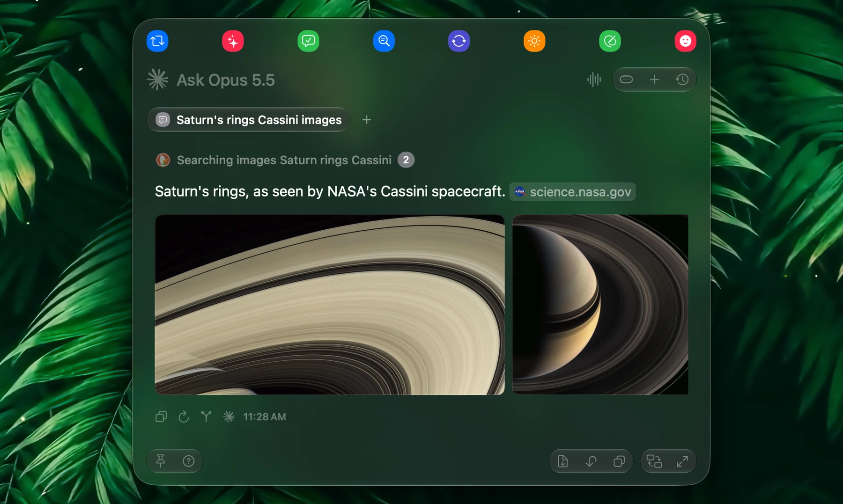This screenshot has height=504, width=843.
Task: Expand Searching images Saturn rings Cassini step
Action: click(284, 160)
